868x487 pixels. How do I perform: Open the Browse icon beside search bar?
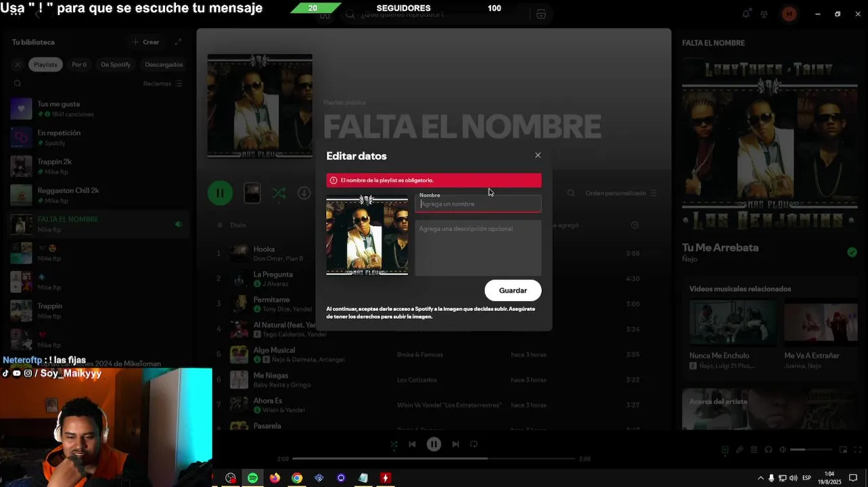(x=541, y=14)
